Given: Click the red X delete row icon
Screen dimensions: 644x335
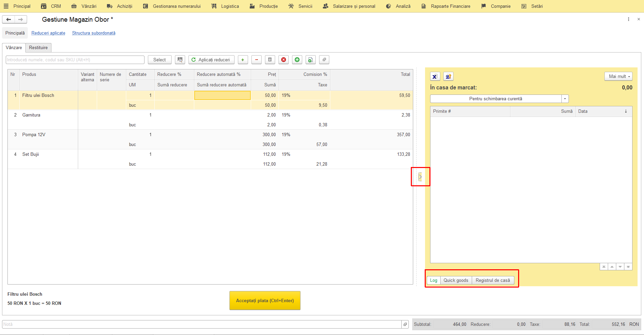Looking at the screenshot, I should click(284, 60).
